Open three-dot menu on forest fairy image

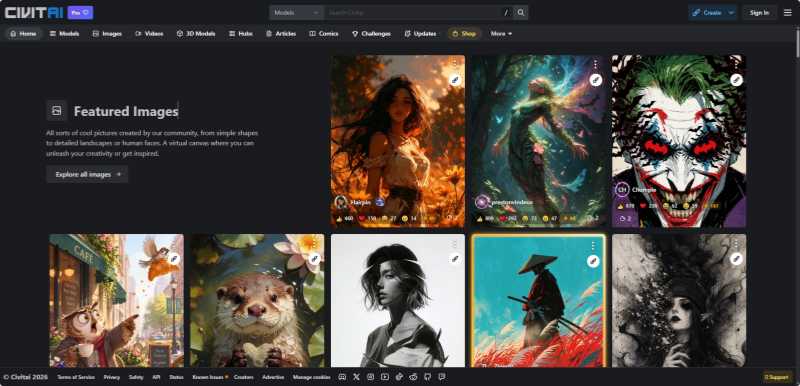tap(595, 64)
